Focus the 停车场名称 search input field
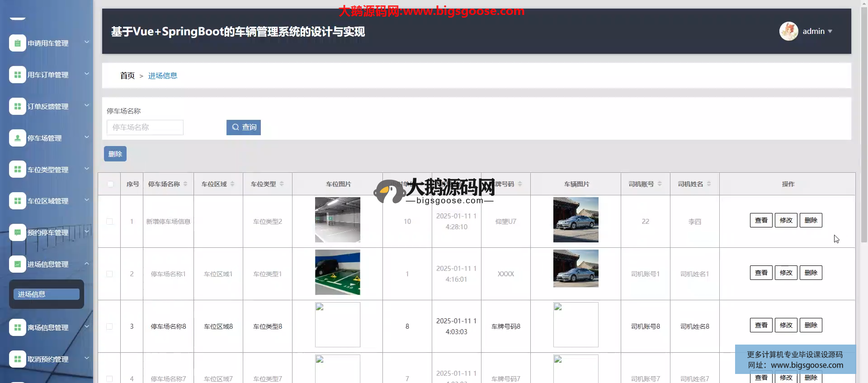Viewport: 868px width, 383px height. (145, 128)
